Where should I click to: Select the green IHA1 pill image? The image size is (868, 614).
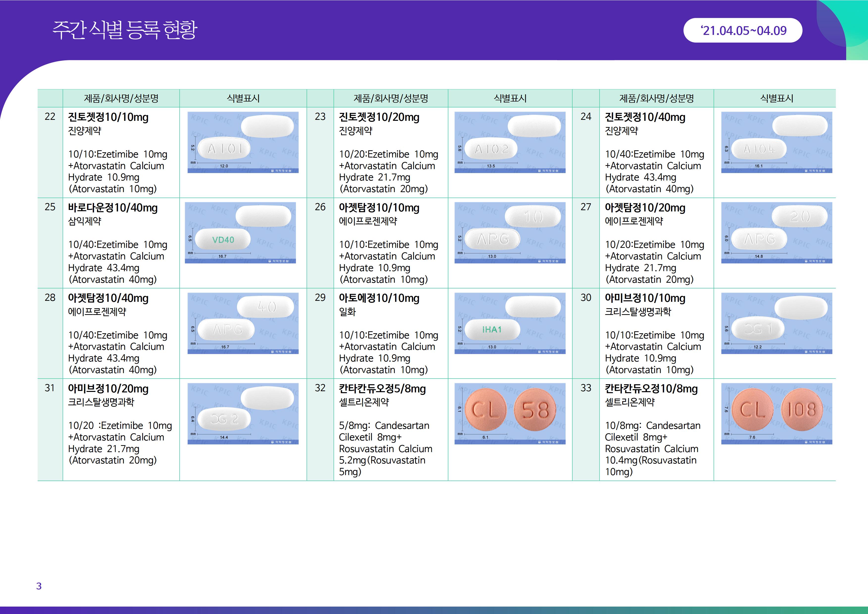[x=510, y=323]
